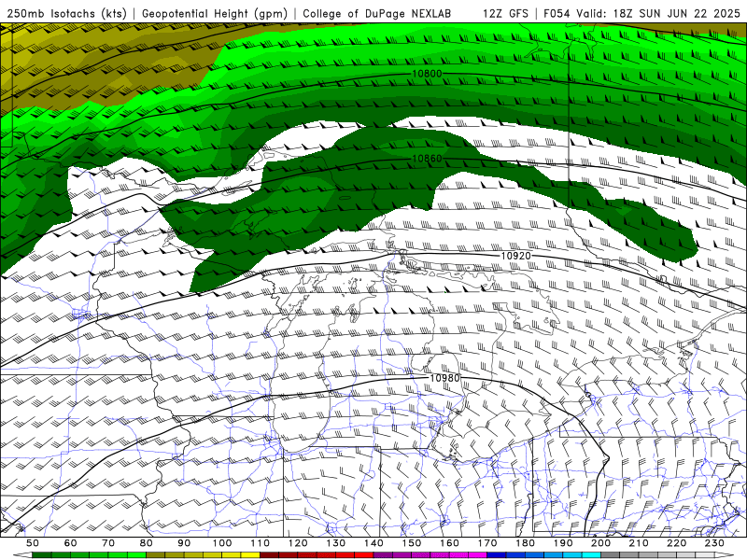The height and width of the screenshot is (560, 747).
Task: Click the 180 knot legend value
Action: point(525,543)
